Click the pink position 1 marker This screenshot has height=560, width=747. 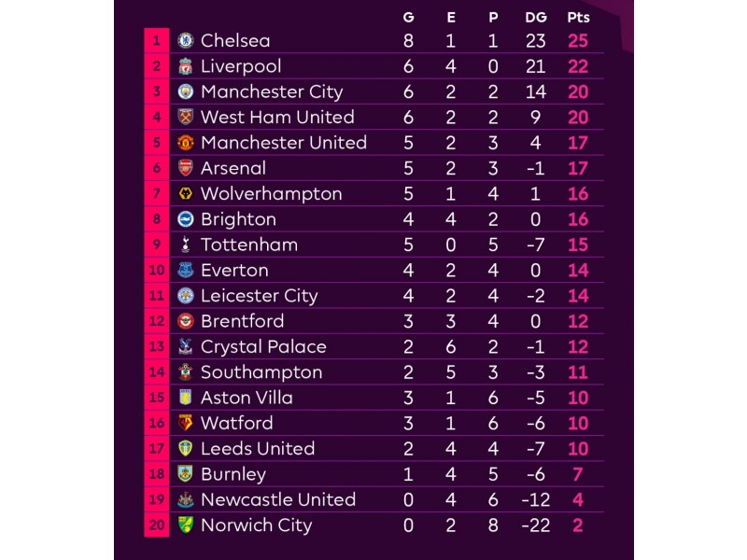pos(157,40)
